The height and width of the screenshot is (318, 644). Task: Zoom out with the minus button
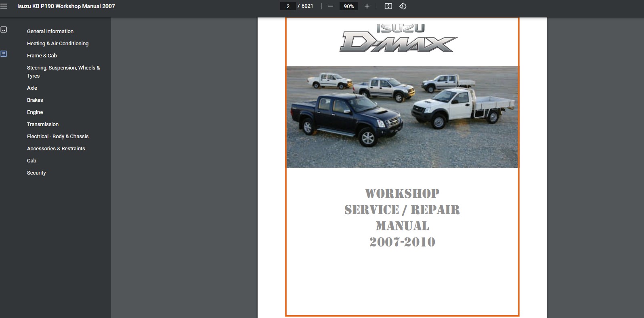pos(331,6)
